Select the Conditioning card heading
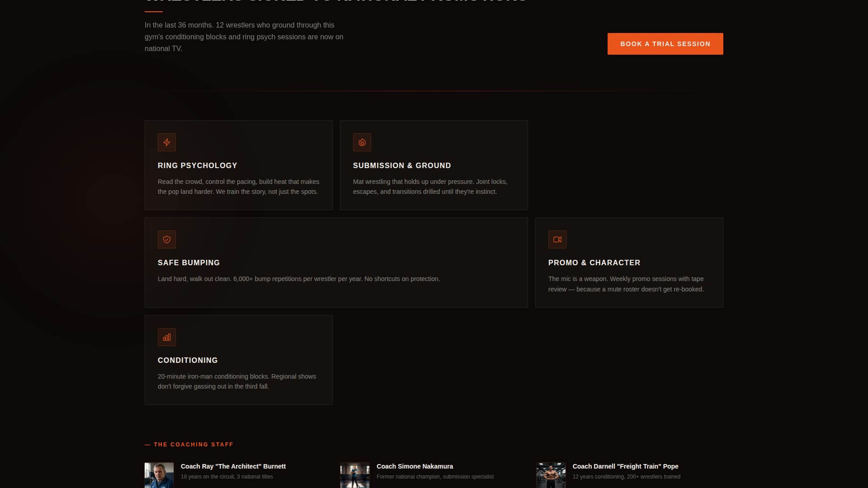The height and width of the screenshot is (488, 868). pos(188,360)
